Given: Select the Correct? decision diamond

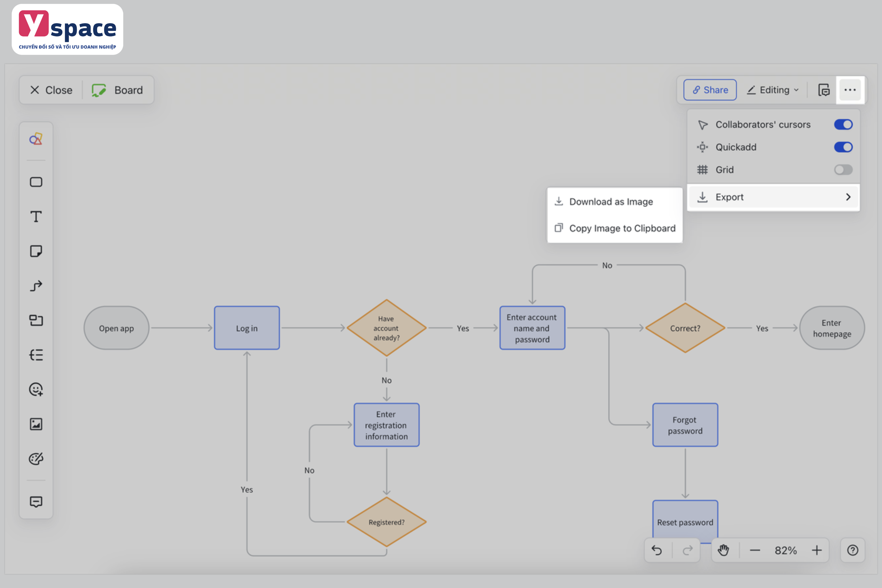Looking at the screenshot, I should click(x=685, y=328).
